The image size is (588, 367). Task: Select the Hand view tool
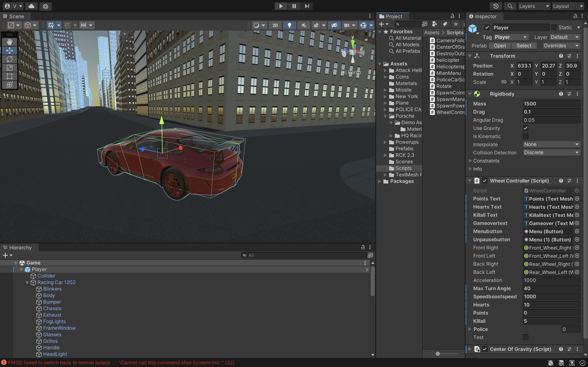9,42
